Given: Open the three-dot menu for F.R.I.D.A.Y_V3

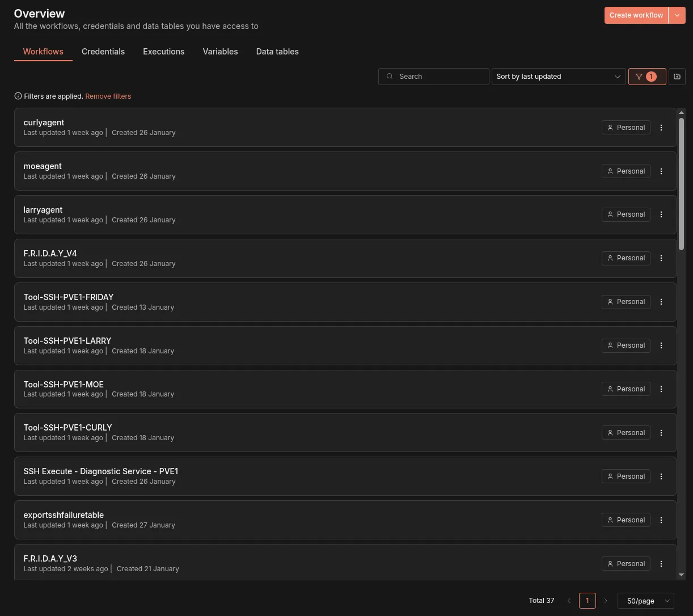Looking at the screenshot, I should 661,563.
